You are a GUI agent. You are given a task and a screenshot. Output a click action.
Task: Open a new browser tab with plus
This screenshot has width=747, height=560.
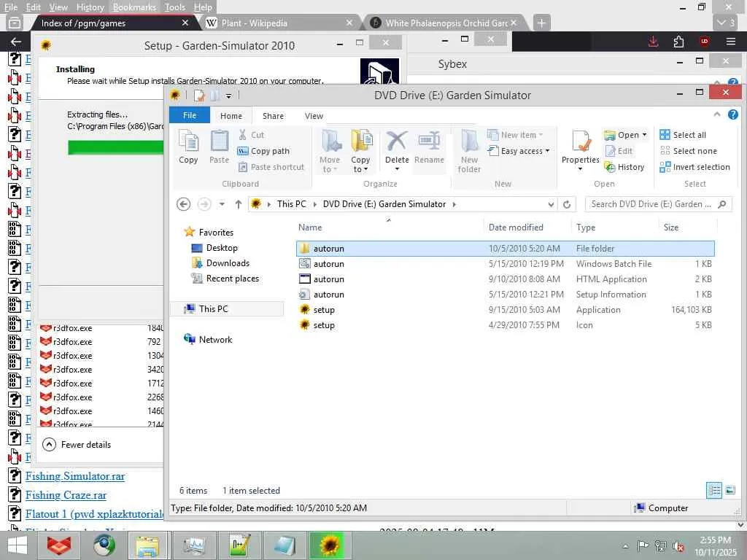pyautogui.click(x=541, y=23)
